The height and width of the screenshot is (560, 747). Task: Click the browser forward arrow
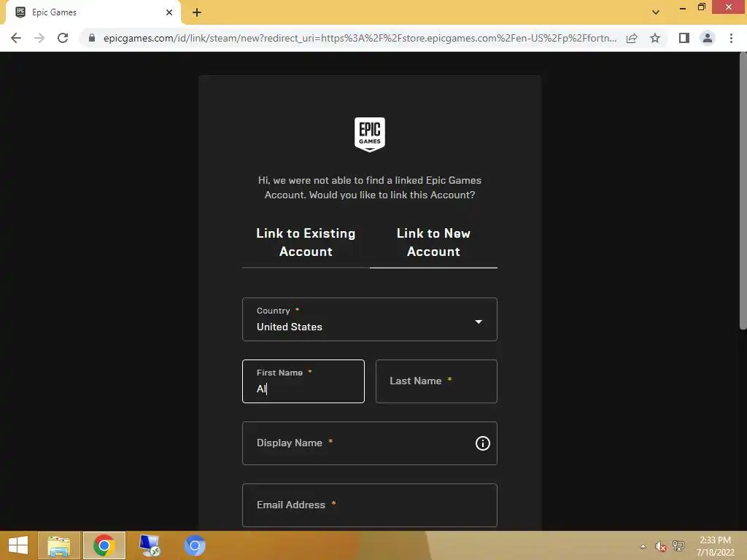click(x=39, y=38)
